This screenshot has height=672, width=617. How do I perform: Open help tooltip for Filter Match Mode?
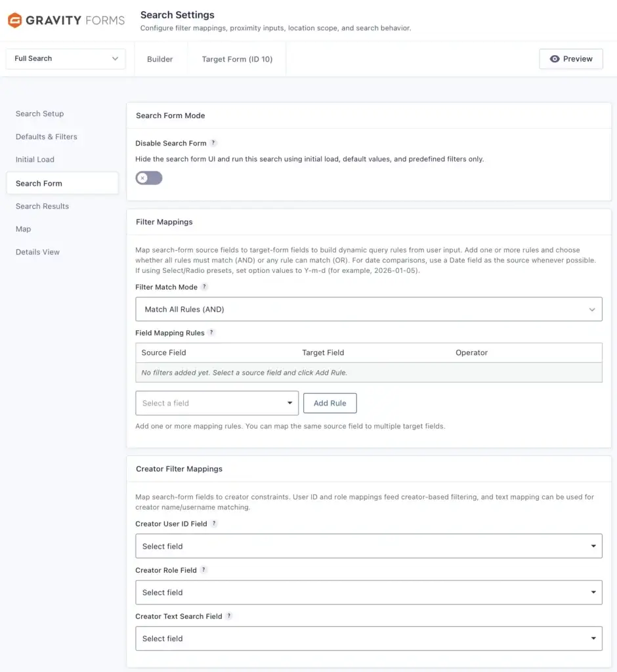(x=205, y=287)
